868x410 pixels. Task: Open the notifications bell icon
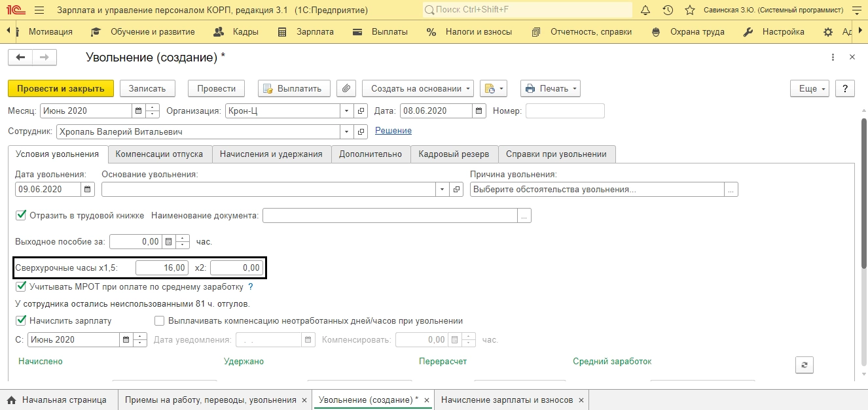pyautogui.click(x=645, y=10)
